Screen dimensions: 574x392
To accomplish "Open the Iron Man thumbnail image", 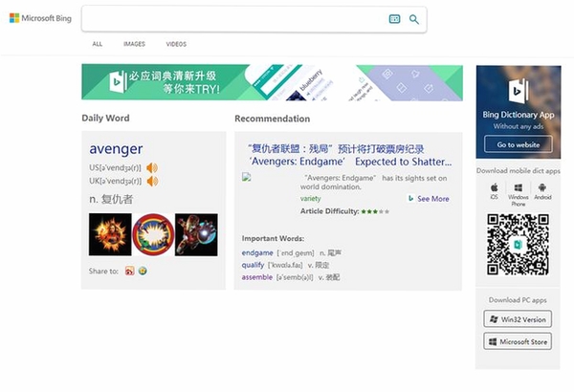I will coord(196,234).
